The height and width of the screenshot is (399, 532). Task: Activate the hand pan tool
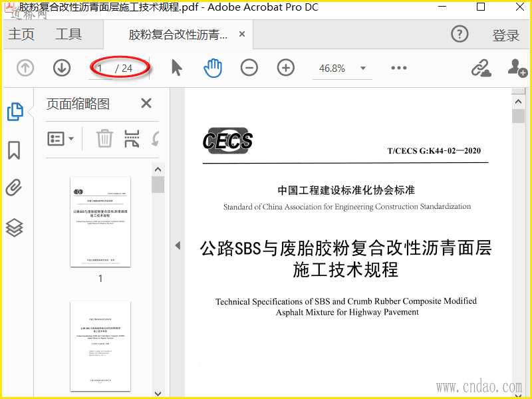(213, 68)
